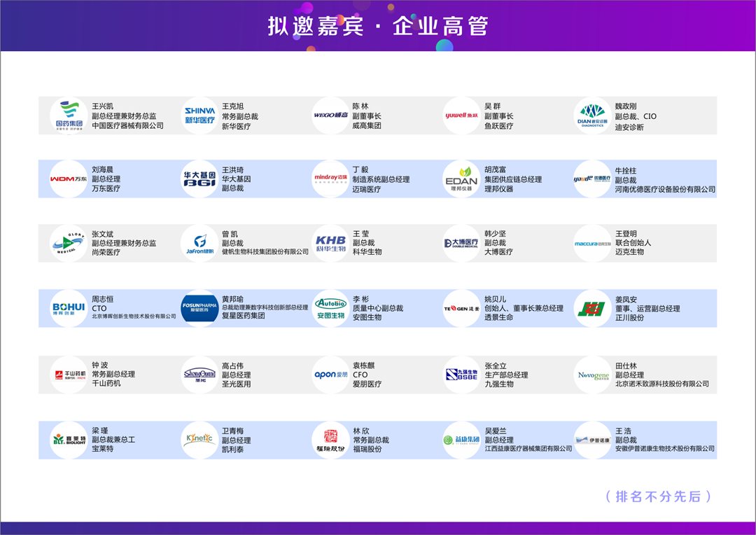This screenshot has height=535, width=756.
Task: Select the name 袁栋麒
Action: coord(363,366)
